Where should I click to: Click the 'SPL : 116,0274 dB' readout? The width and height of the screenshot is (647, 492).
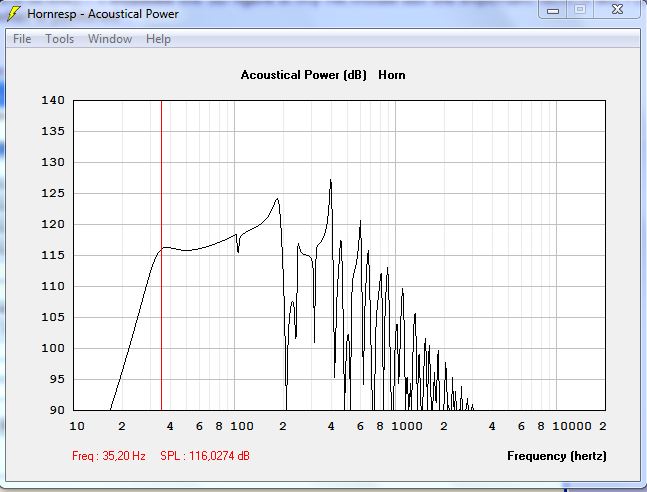pyautogui.click(x=205, y=456)
